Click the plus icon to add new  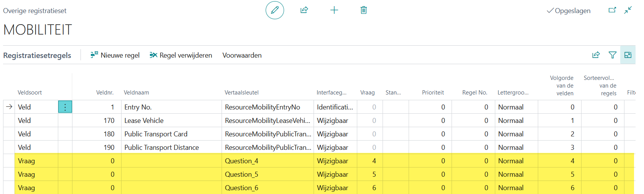[x=334, y=10]
